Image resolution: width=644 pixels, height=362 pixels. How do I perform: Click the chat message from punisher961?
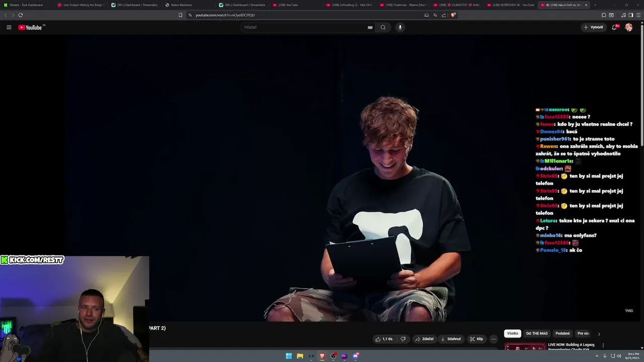[x=575, y=139]
